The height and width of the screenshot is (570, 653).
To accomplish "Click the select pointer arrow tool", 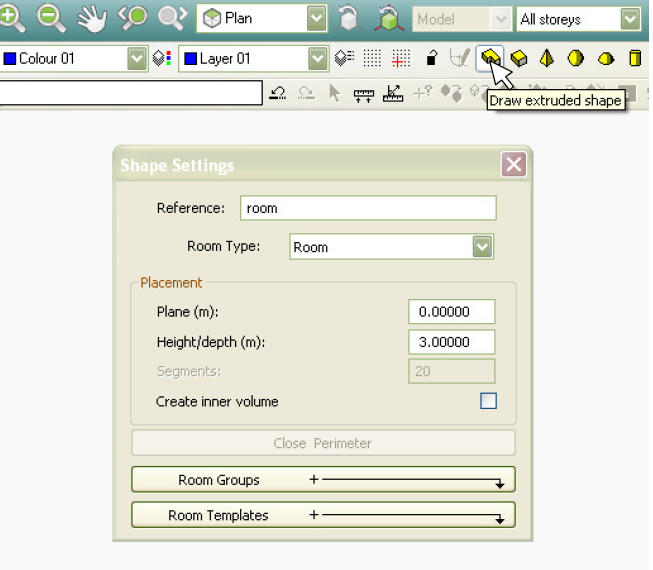I will coord(335,93).
